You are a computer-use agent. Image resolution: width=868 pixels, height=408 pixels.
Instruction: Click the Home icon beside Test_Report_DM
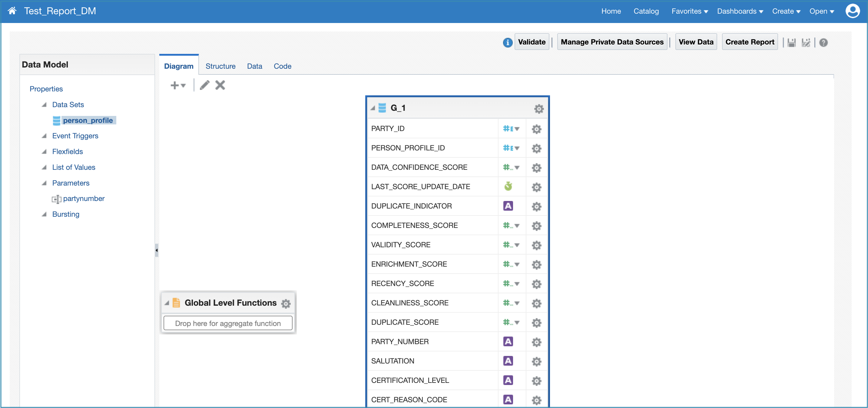12,11
